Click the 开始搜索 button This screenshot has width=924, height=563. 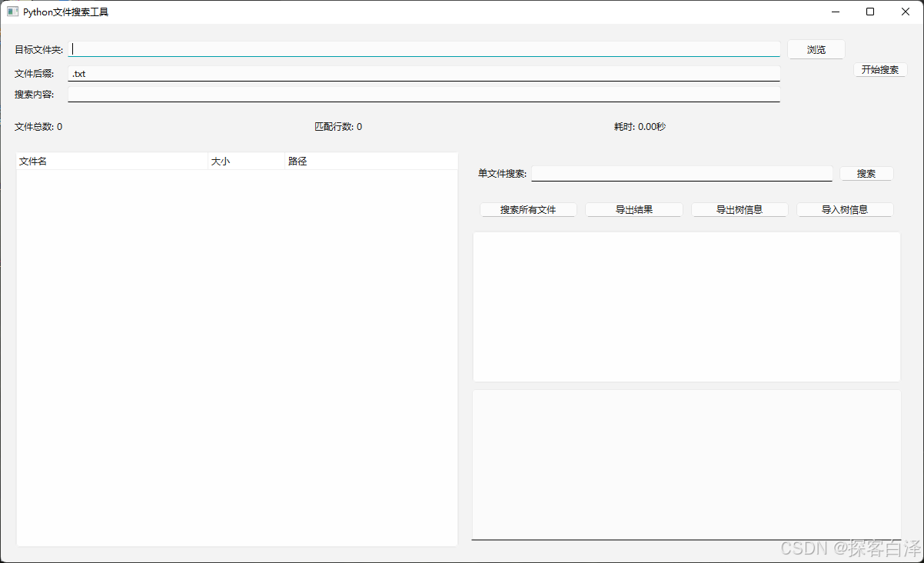pyautogui.click(x=879, y=69)
